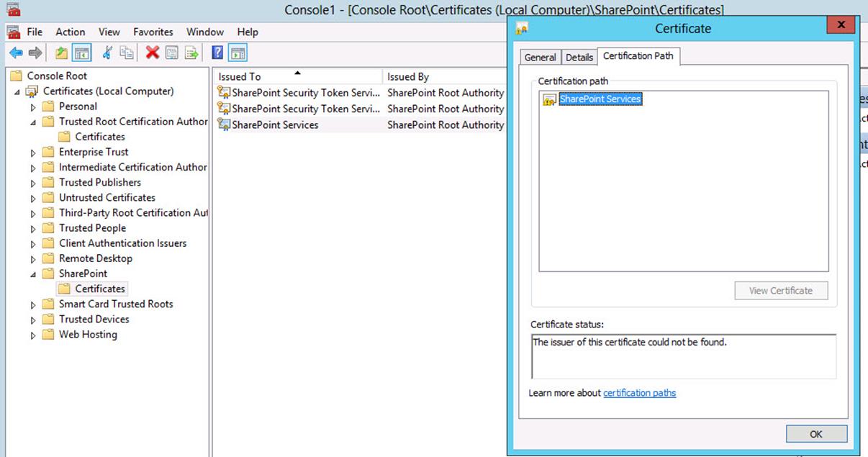Select SharePoint Services in Certification path
The height and width of the screenshot is (457, 868).
coord(600,99)
